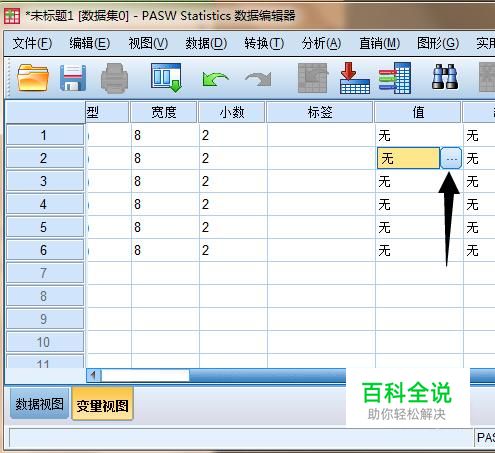Switch to the 数据视图 tab
495x453 pixels.
(x=39, y=404)
